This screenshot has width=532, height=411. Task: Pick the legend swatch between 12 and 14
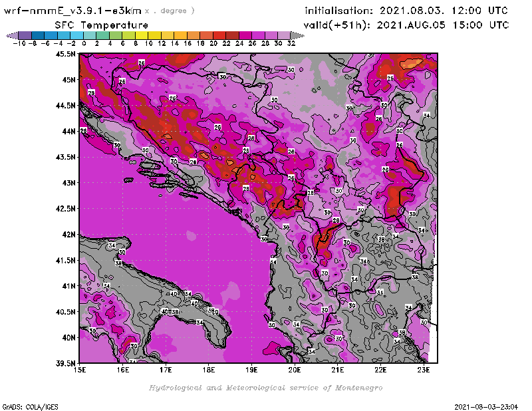[168, 35]
